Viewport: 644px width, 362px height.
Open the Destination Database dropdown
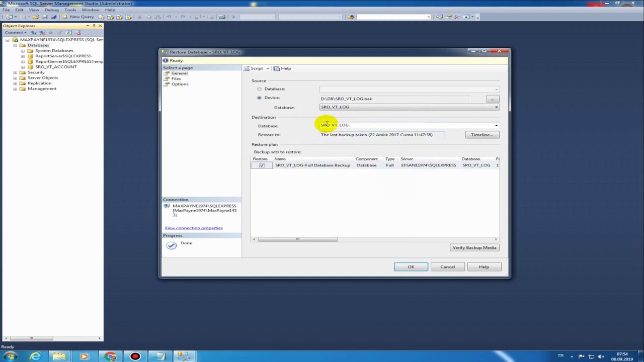(x=496, y=125)
